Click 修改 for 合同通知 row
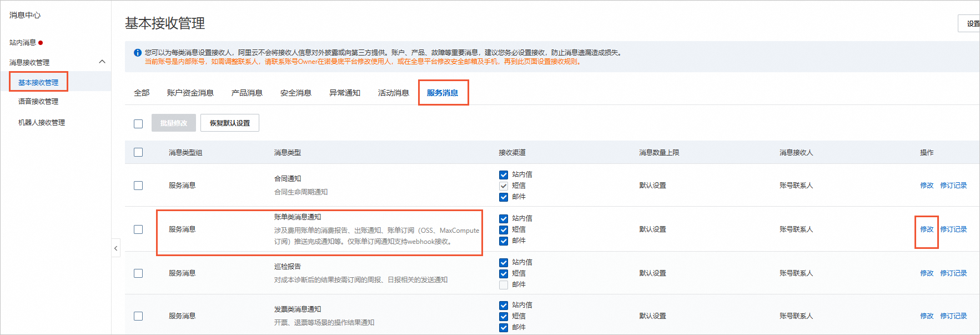Screen dimensions: 980x335 point(927,186)
